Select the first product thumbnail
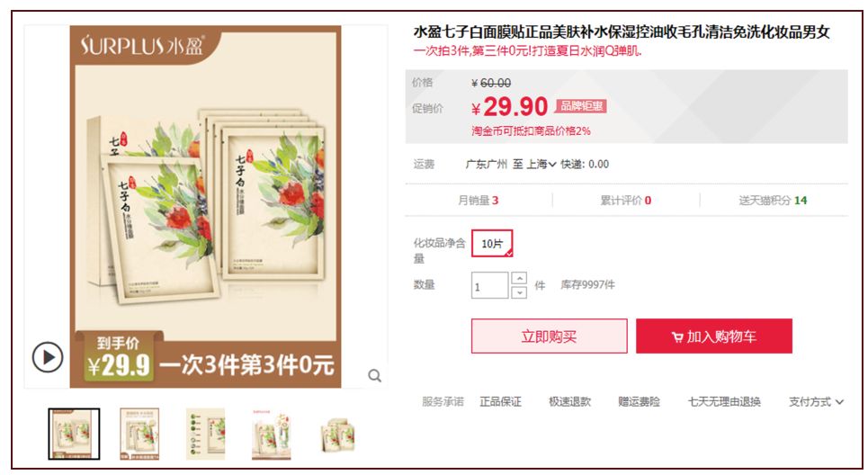868x475 pixels. (x=74, y=434)
